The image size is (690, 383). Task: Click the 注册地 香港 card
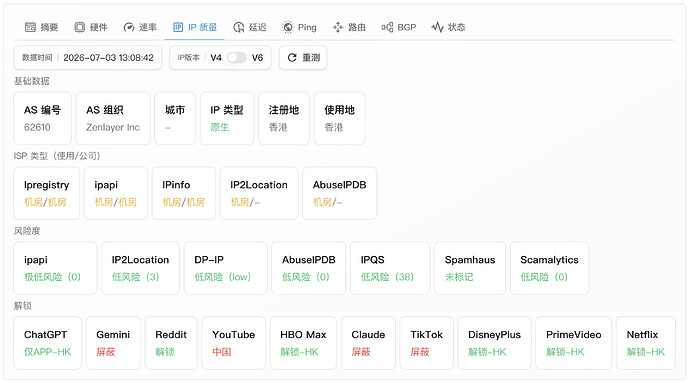[x=284, y=118]
